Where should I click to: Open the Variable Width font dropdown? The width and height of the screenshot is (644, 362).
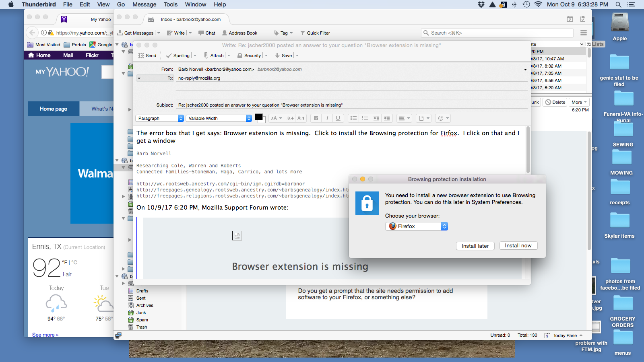click(x=219, y=118)
